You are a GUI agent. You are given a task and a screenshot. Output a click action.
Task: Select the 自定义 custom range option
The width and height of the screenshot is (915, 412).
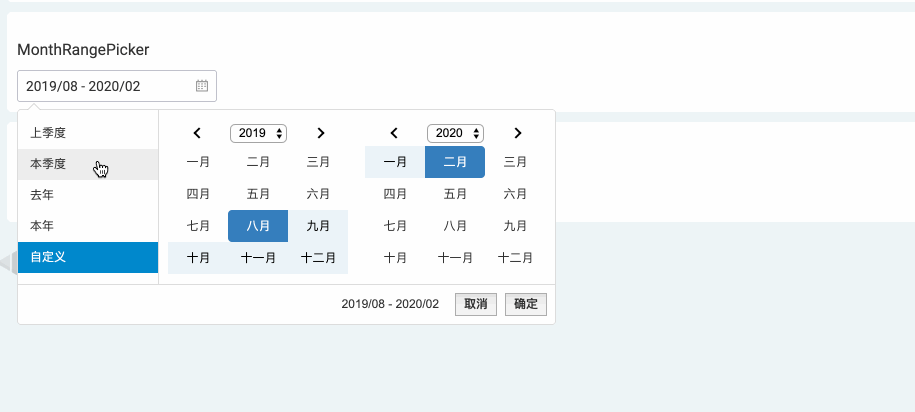(x=88, y=257)
